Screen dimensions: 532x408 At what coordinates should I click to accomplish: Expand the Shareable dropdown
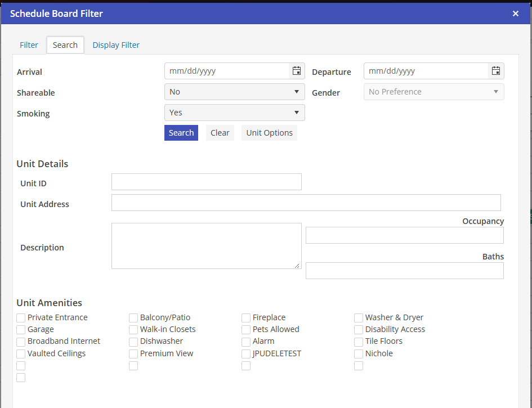(x=234, y=92)
